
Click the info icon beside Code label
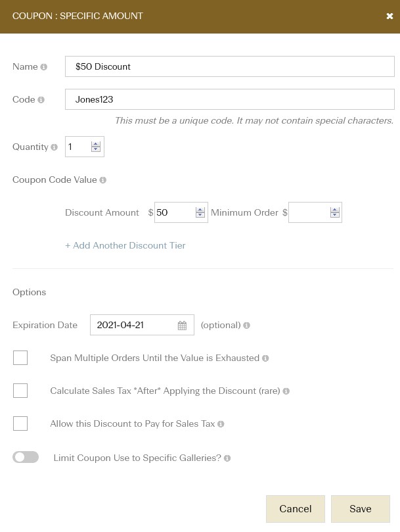tap(41, 100)
